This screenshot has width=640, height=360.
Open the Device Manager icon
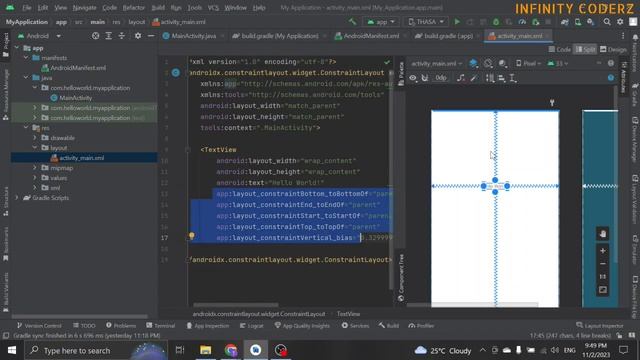tap(578, 22)
